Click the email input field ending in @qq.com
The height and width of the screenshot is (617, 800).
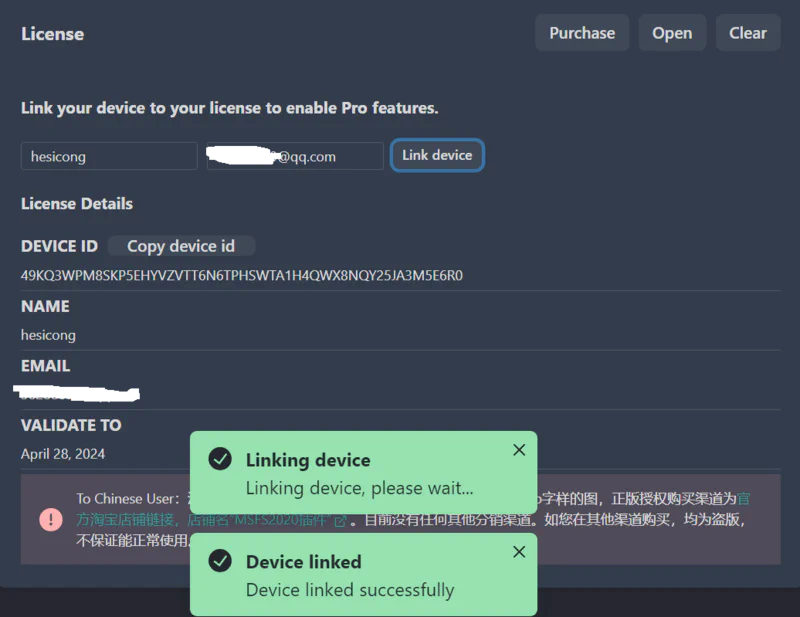tap(295, 156)
